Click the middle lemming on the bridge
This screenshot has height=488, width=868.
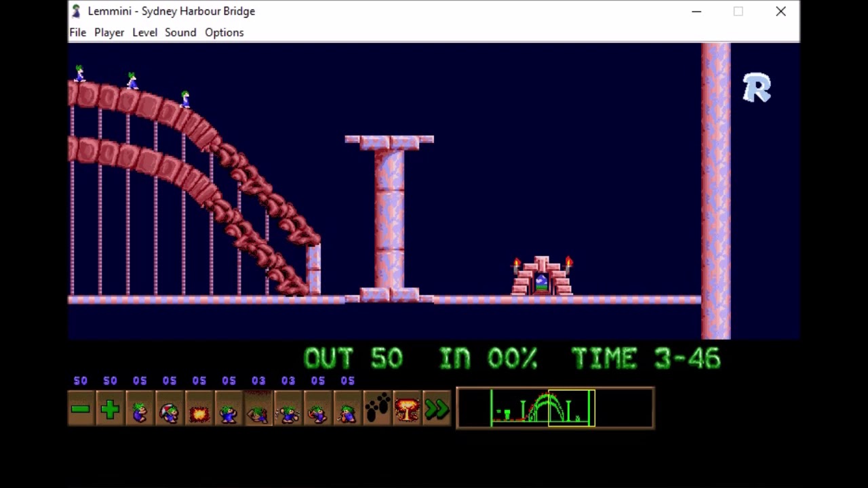click(x=132, y=81)
